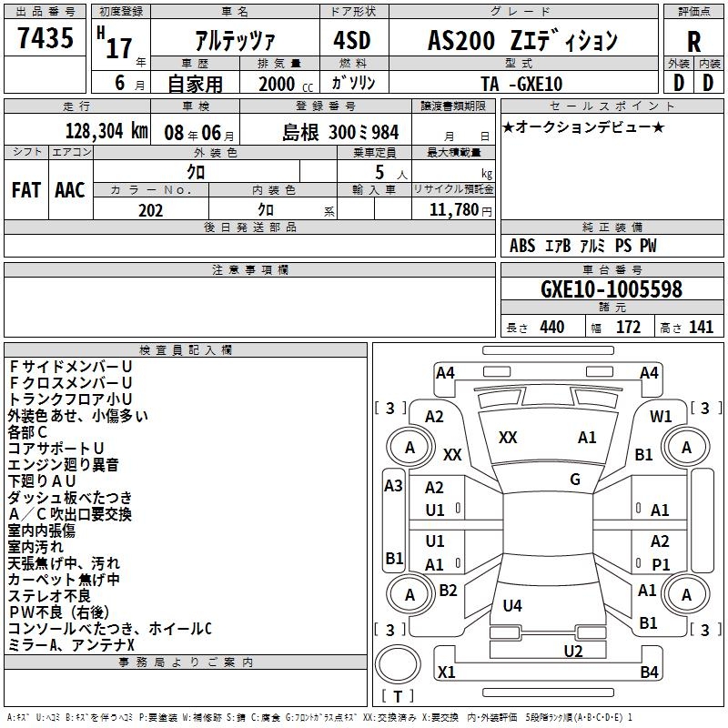Select the equipment list ABS エアB アルミ PS PW
The width and height of the screenshot is (728, 728).
click(x=583, y=246)
